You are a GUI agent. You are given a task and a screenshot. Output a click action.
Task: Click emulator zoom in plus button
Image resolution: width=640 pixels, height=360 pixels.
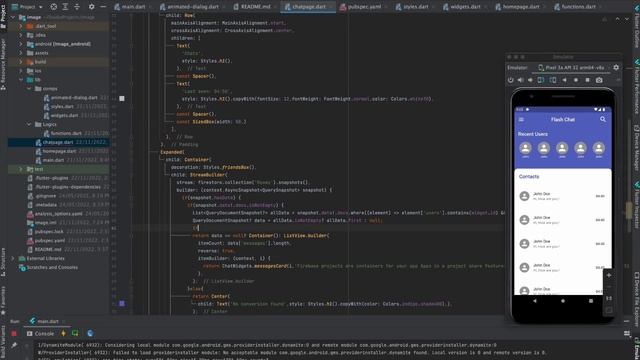pos(609,275)
